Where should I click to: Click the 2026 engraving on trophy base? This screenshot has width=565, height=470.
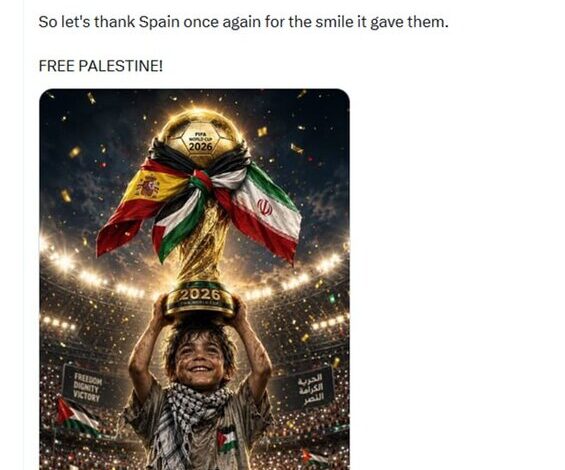click(199, 295)
